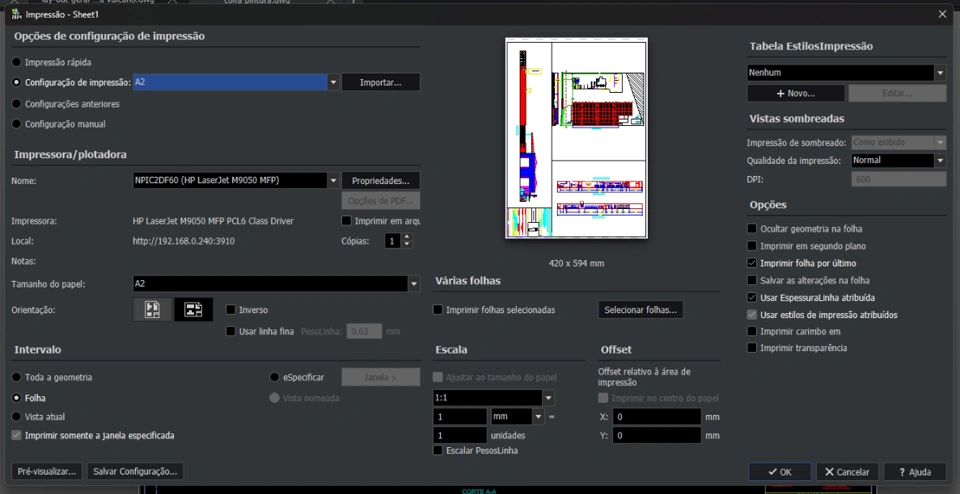Choose eSpecificar interval option
Viewport: 960px width, 494px height.
coord(274,377)
